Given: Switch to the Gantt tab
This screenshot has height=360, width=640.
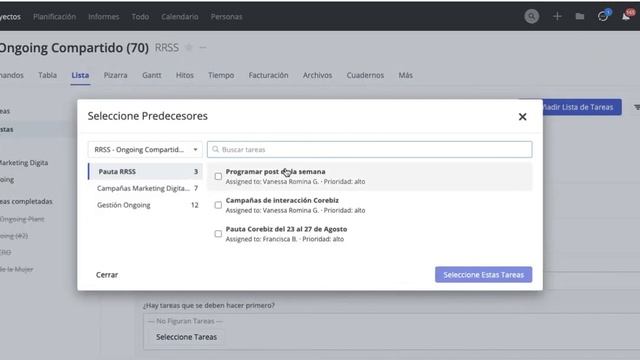Looking at the screenshot, I should tap(152, 75).
